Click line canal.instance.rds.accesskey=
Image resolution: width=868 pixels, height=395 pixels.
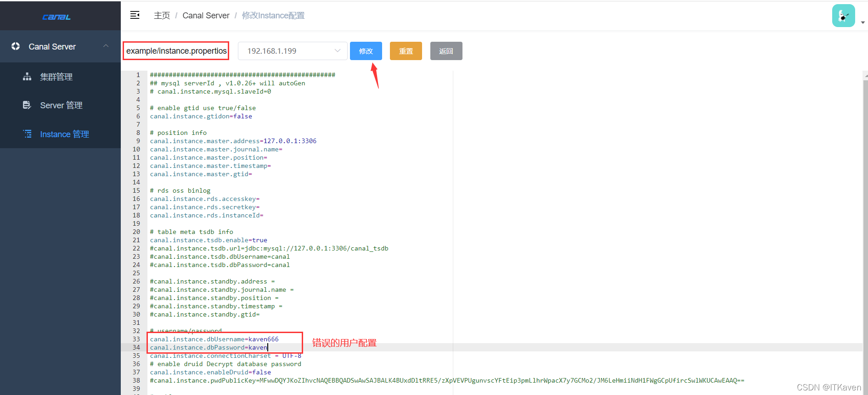coord(205,199)
